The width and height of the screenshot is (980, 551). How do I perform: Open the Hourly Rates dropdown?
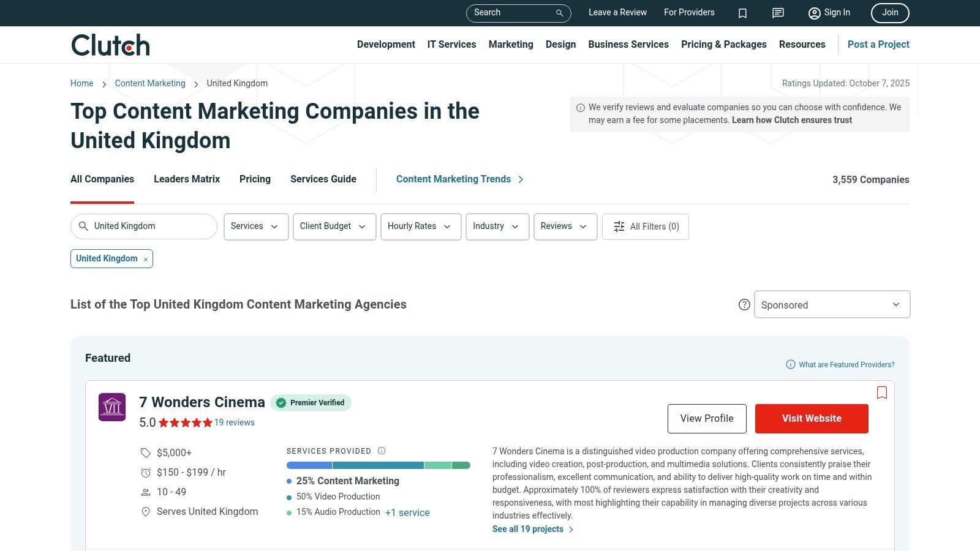click(420, 227)
